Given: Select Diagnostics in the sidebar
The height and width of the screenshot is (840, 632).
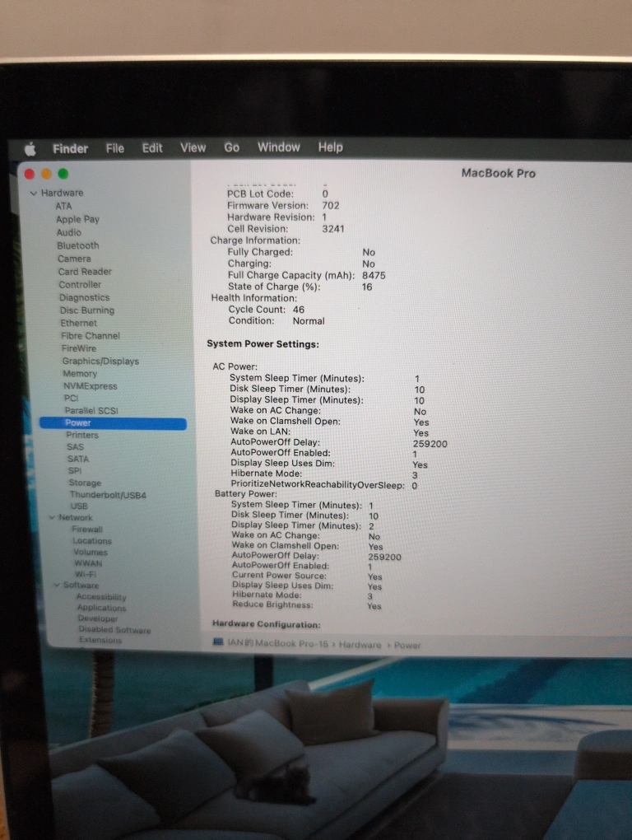Looking at the screenshot, I should pos(85,297).
